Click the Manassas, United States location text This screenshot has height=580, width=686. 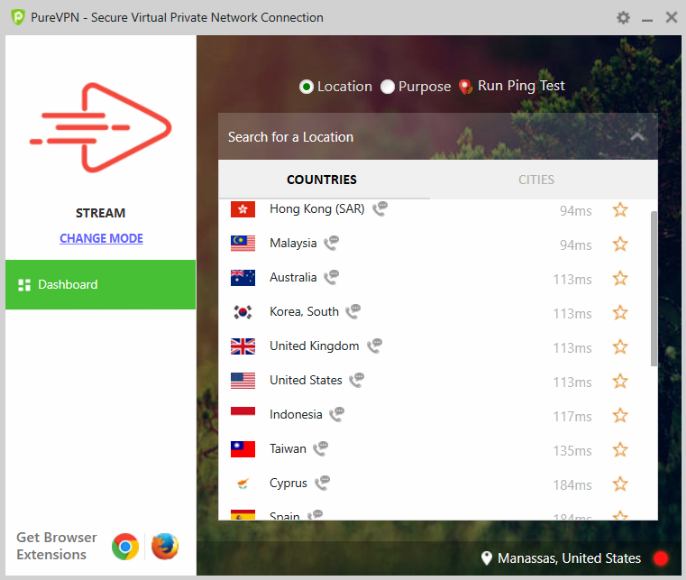(x=569, y=558)
